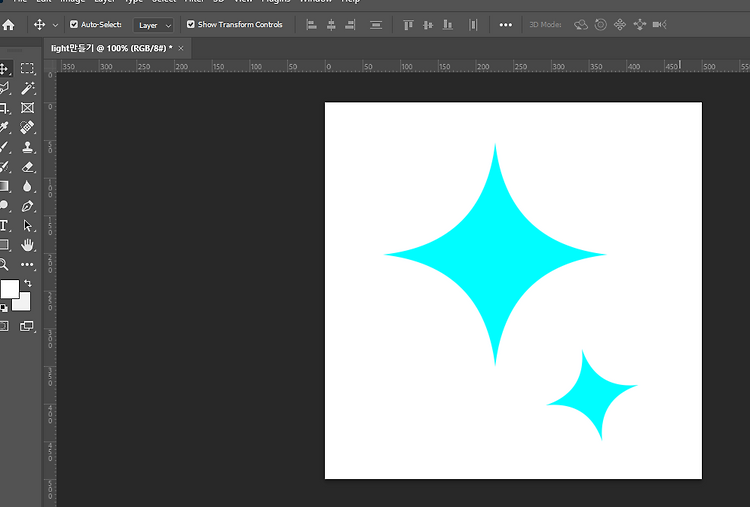
Task: Open the foreground color picker
Action: pos(10,288)
